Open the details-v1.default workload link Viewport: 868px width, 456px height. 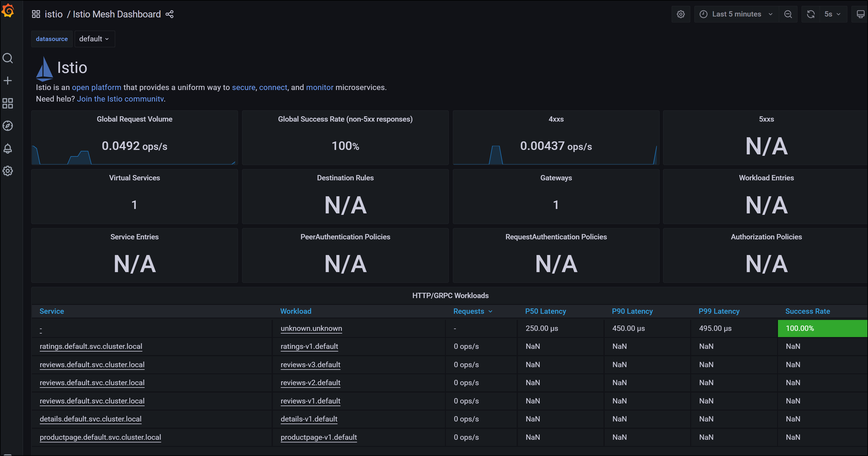(x=309, y=419)
